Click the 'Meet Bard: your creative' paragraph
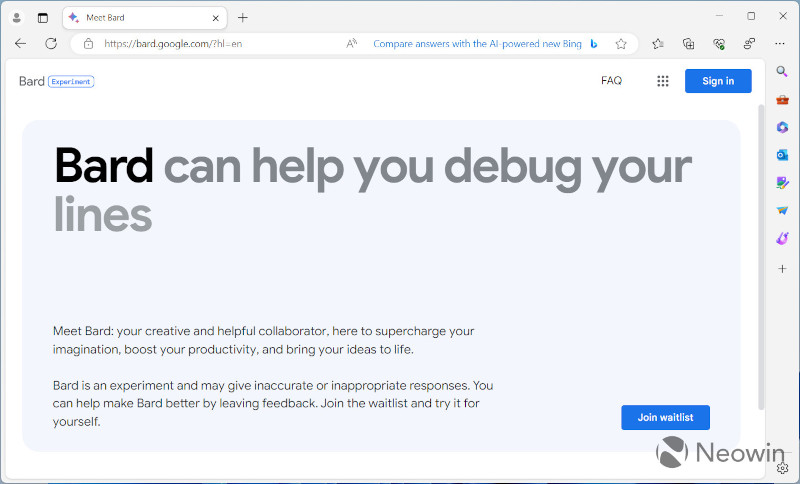800x484 pixels. tap(263, 340)
